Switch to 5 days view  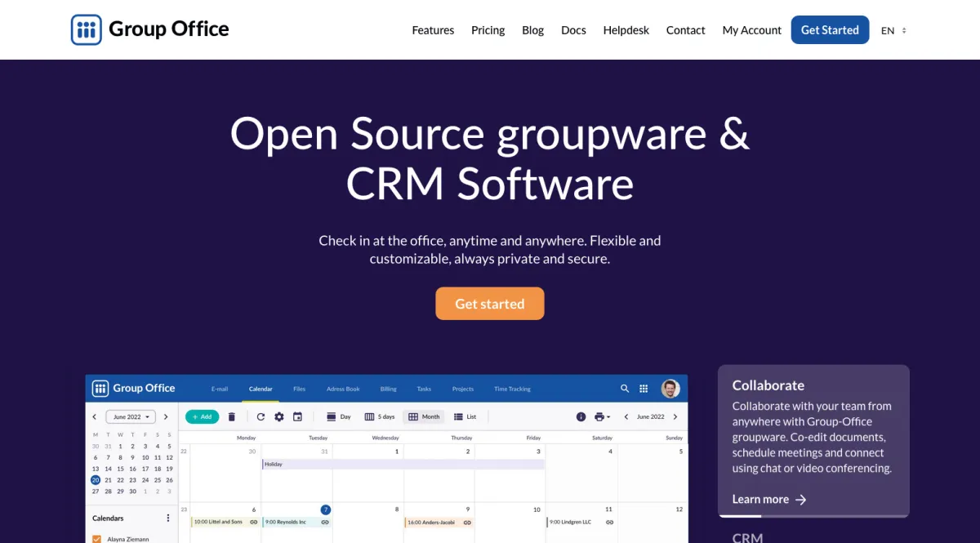click(x=380, y=416)
